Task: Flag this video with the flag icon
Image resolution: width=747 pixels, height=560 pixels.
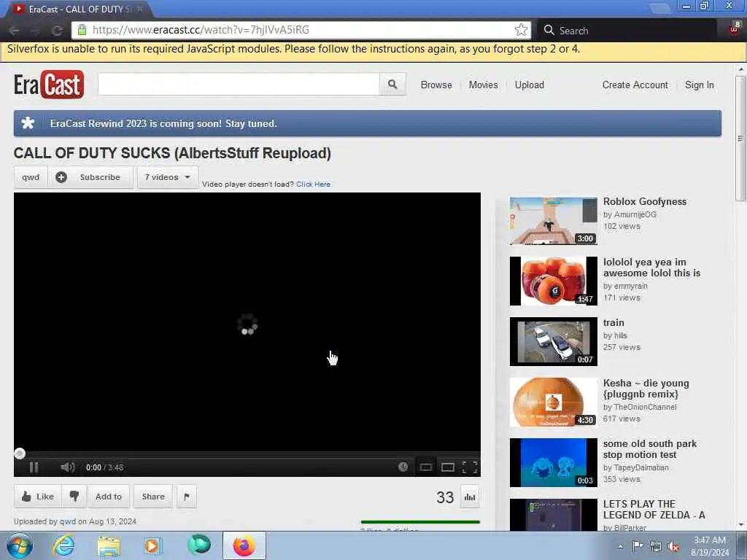Action: (187, 497)
